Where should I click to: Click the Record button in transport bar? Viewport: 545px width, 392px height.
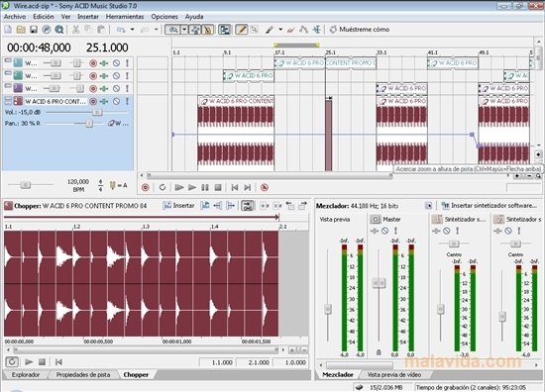tap(146, 187)
